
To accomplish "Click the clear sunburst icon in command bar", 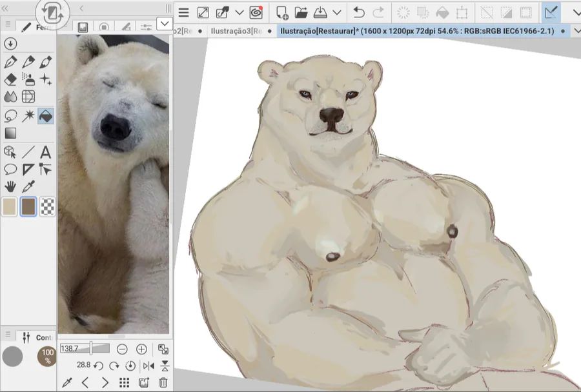I will [403, 13].
